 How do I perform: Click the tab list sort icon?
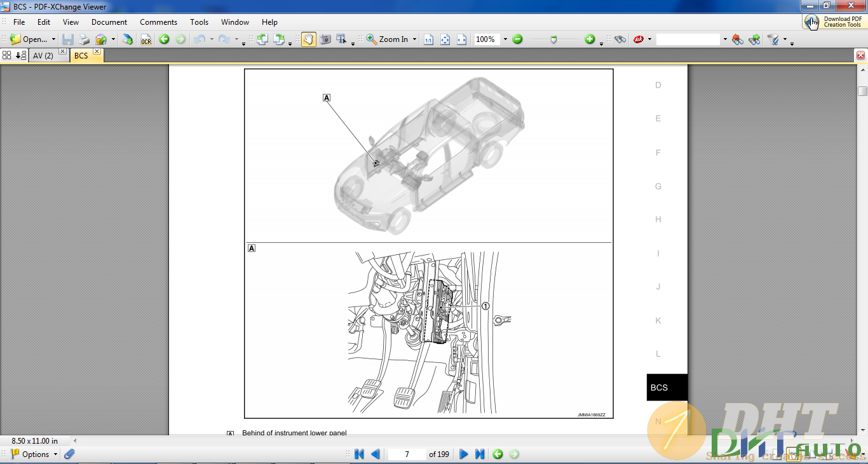(x=20, y=55)
